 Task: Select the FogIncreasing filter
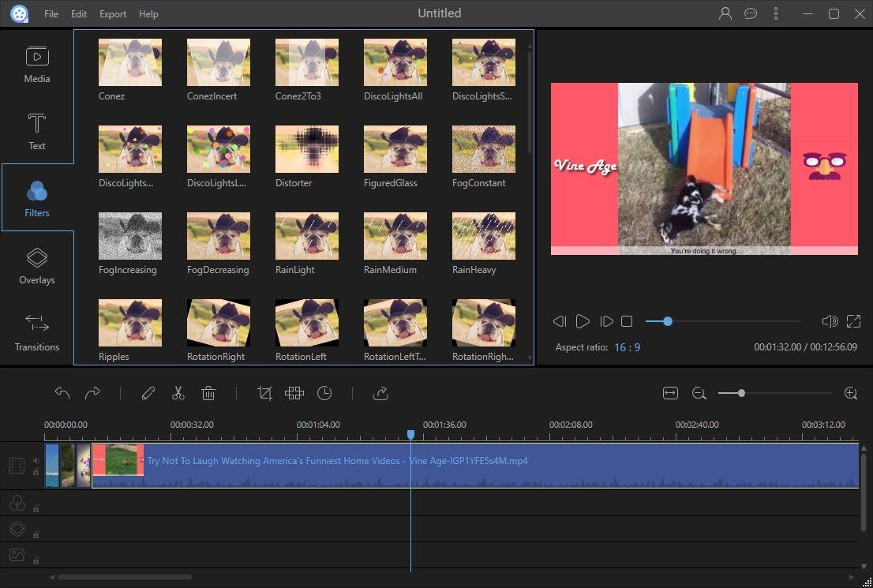tap(130, 235)
